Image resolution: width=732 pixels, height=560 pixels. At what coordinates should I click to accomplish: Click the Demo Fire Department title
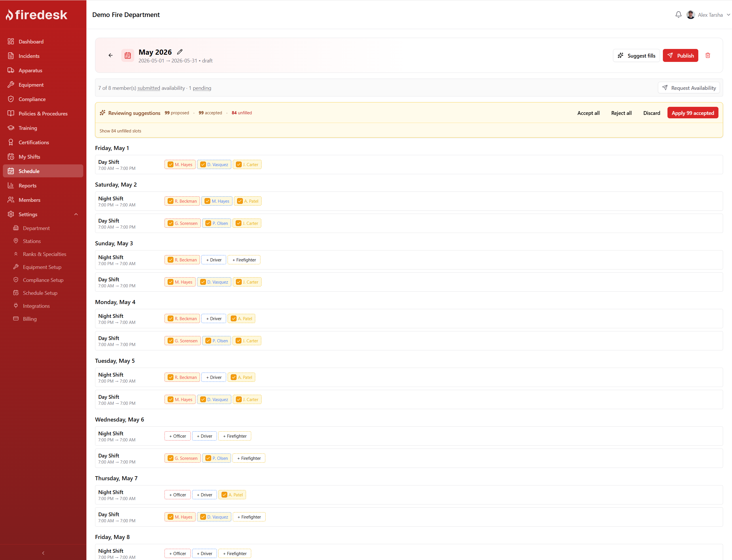(x=126, y=15)
